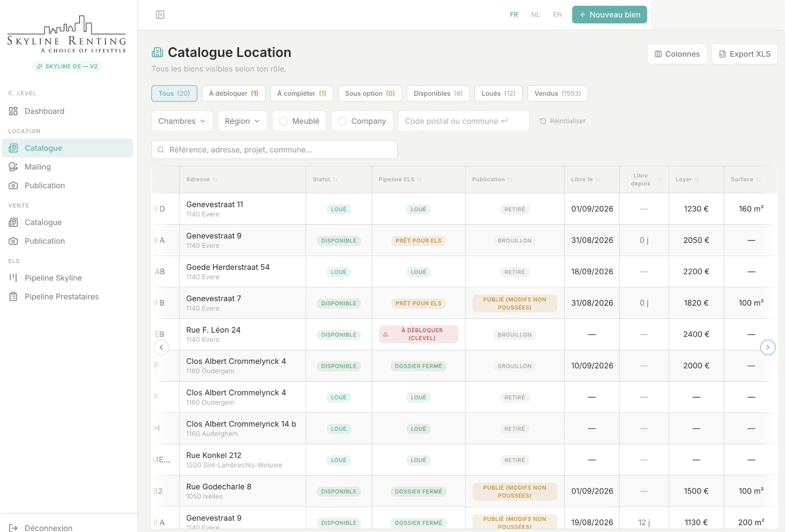Click Pipeline Prestataires clipboard icon

pyautogui.click(x=13, y=296)
